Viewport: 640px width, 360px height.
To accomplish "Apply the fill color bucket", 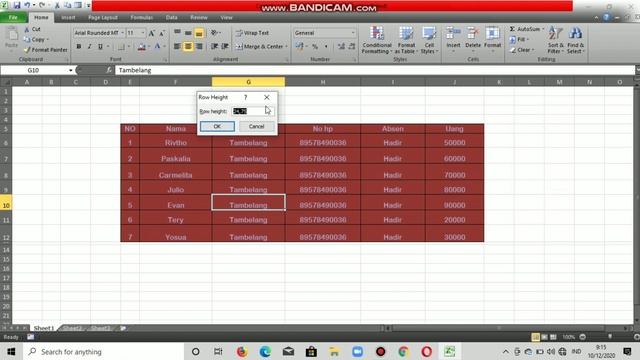I will [141, 47].
